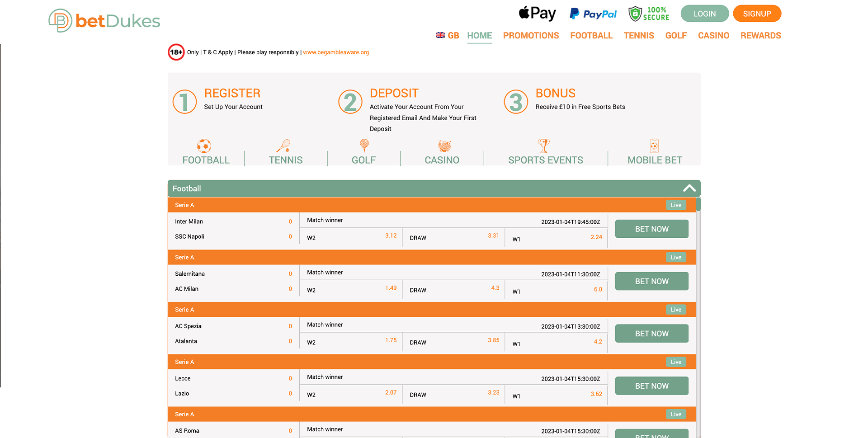
Task: Select TENNIS category label under icons
Action: click(286, 160)
